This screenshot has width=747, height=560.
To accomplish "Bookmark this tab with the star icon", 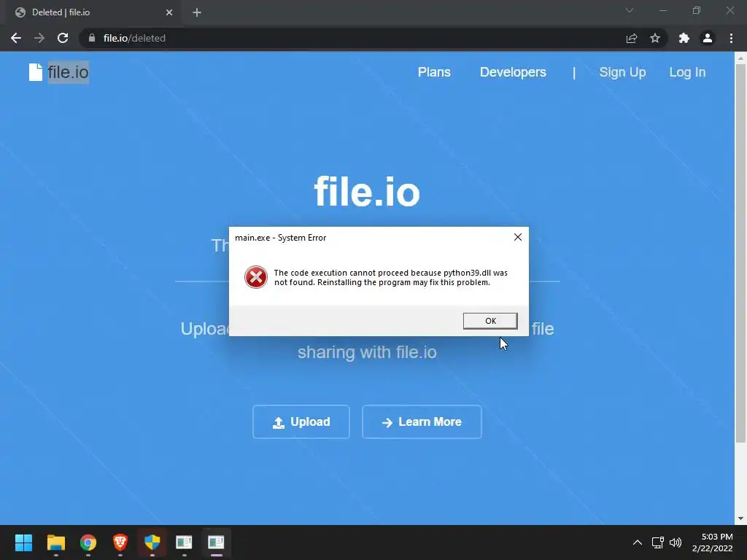I will point(655,38).
